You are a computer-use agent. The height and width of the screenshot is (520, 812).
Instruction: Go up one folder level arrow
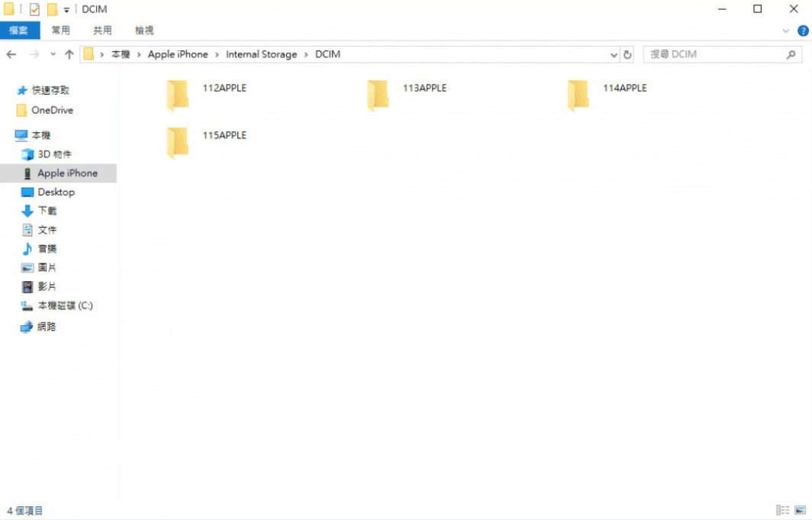69,55
